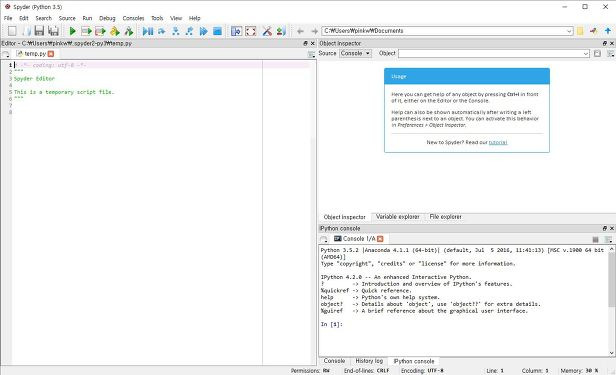The height and width of the screenshot is (375, 616).
Task: Open Python console options menu
Action: pos(609,239)
